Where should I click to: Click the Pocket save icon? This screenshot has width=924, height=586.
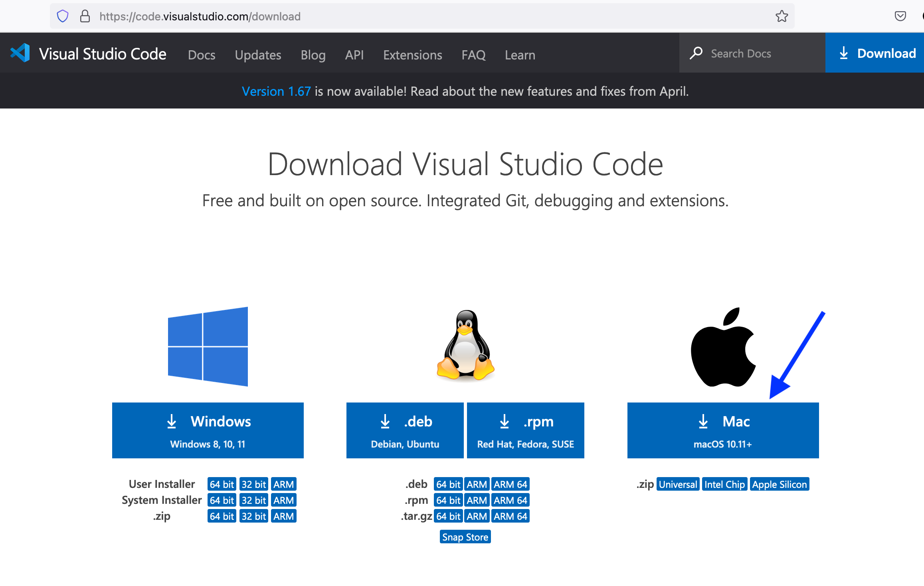point(900,16)
